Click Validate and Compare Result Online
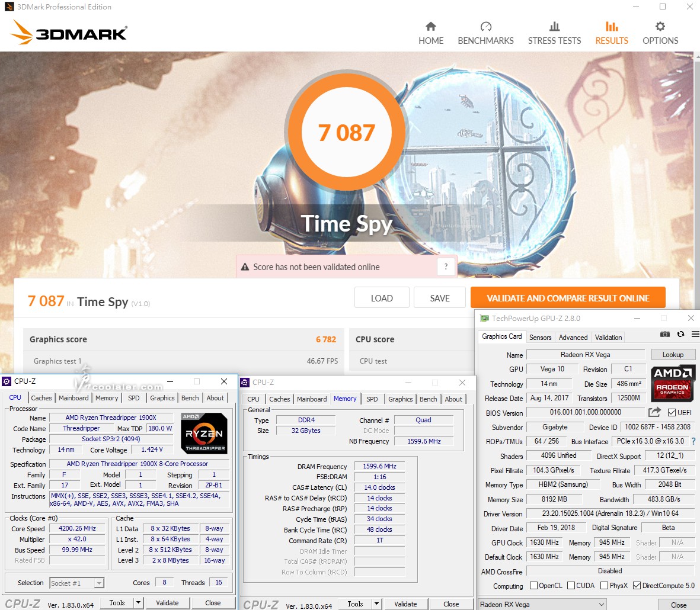This screenshot has height=610, width=700. (568, 298)
